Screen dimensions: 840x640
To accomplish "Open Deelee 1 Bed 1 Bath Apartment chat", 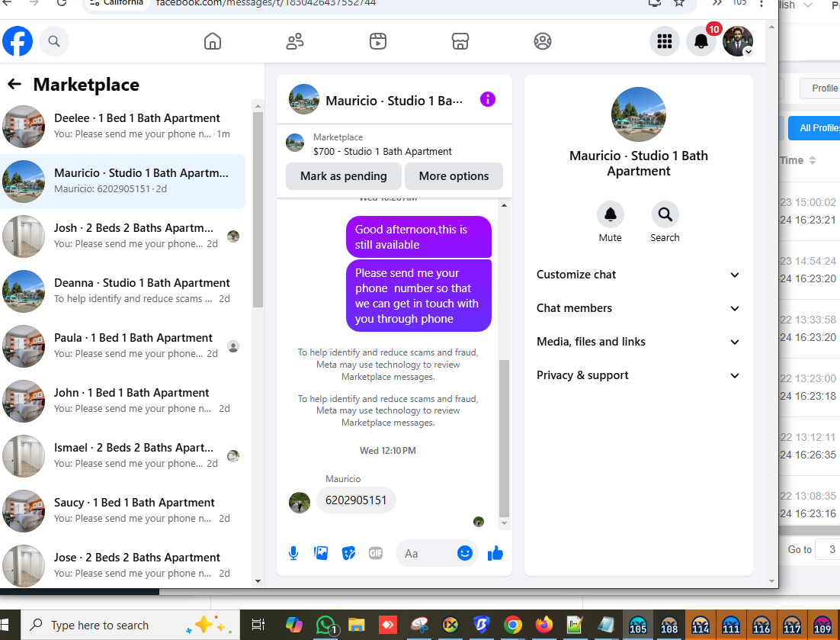I will 123,126.
